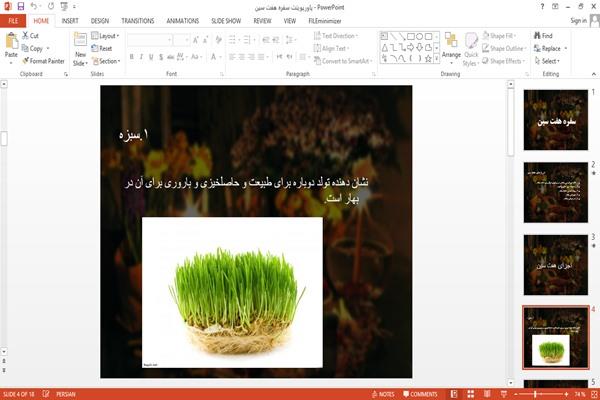The width and height of the screenshot is (600, 400).
Task: Open the Layout dropdown
Action: pos(105,36)
